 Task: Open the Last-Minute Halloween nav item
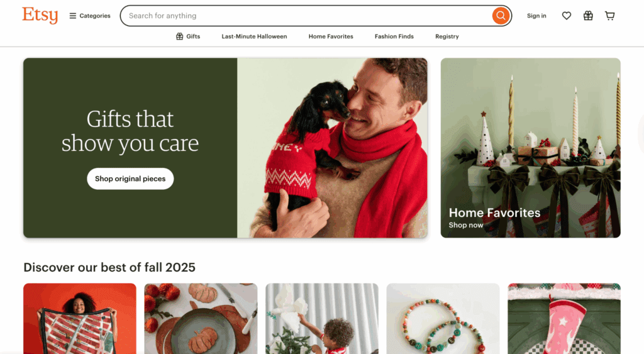point(254,36)
